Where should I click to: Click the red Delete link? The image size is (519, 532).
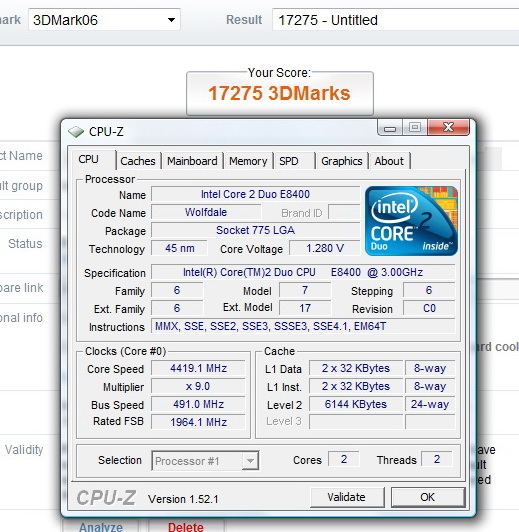(x=186, y=526)
